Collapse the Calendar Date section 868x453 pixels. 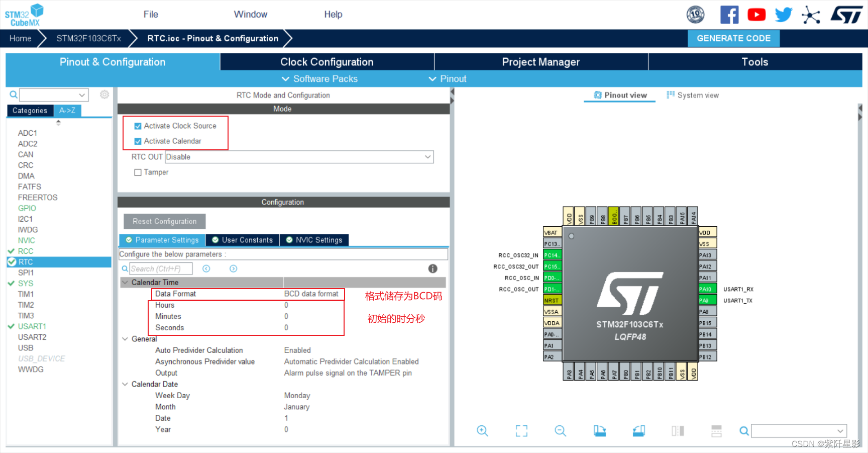click(125, 384)
